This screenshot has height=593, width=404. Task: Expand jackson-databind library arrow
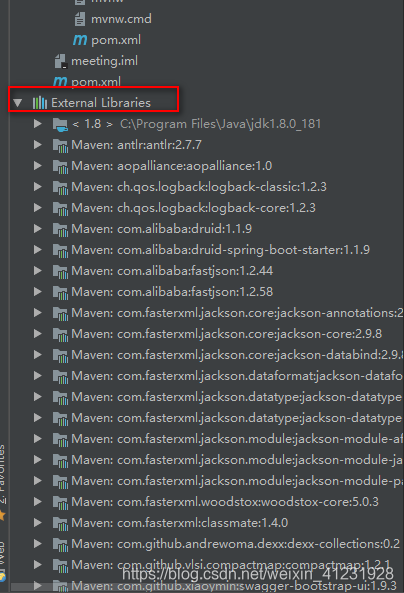[37, 354]
